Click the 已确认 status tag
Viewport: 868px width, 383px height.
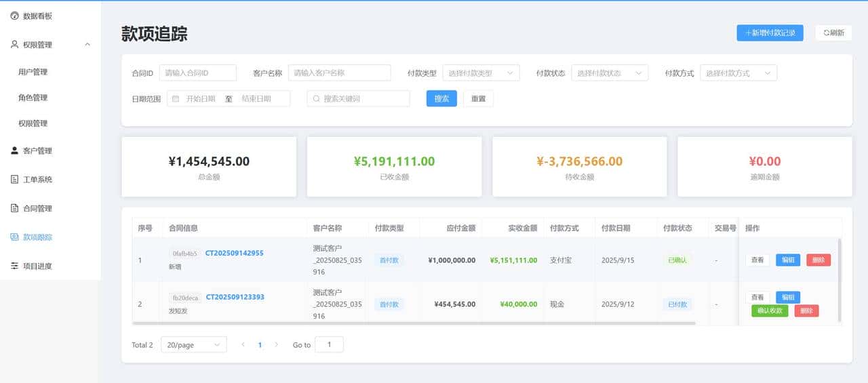[677, 260]
